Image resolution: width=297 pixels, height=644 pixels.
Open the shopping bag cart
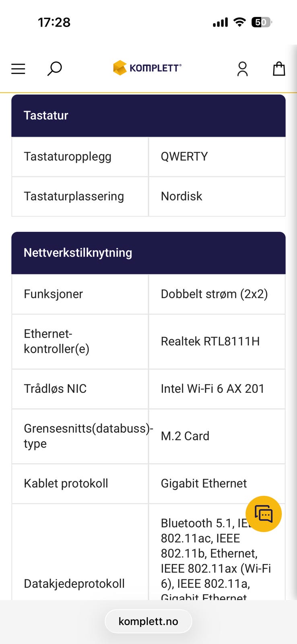point(279,69)
